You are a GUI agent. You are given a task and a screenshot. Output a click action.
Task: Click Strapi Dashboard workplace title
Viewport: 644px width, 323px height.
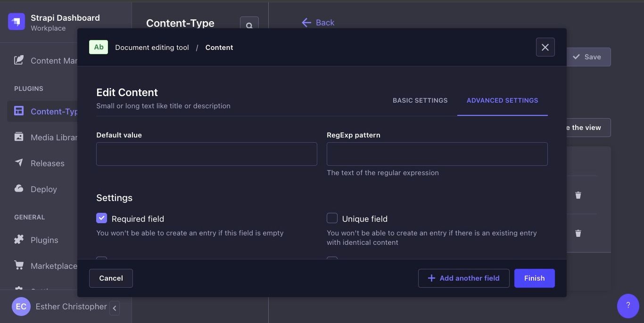[x=65, y=18]
